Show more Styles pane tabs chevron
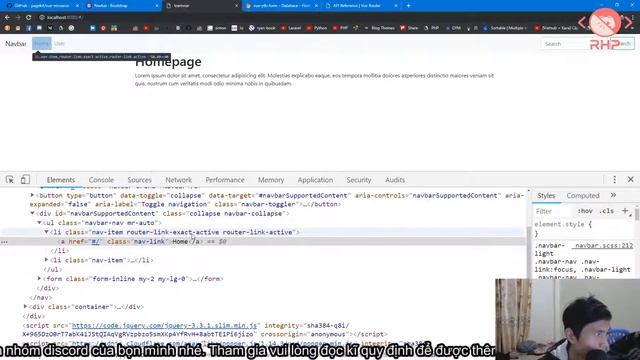The height and width of the screenshot is (360, 640). [x=613, y=196]
